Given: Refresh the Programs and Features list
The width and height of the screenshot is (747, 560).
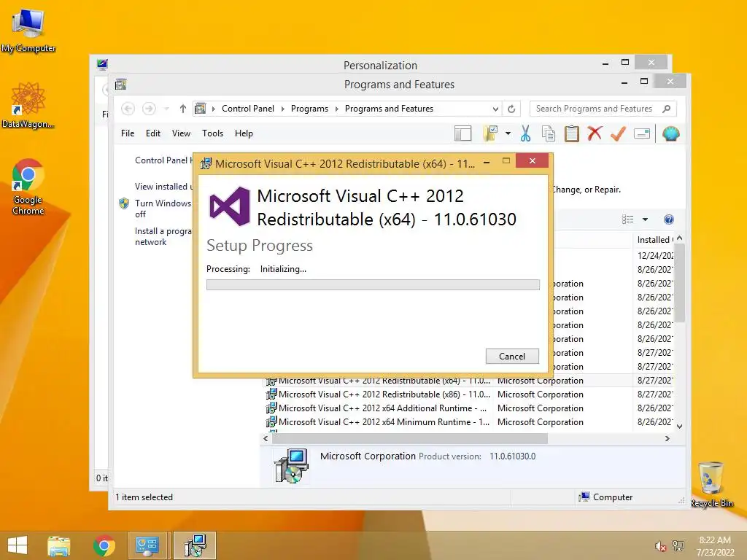Looking at the screenshot, I should click(511, 109).
